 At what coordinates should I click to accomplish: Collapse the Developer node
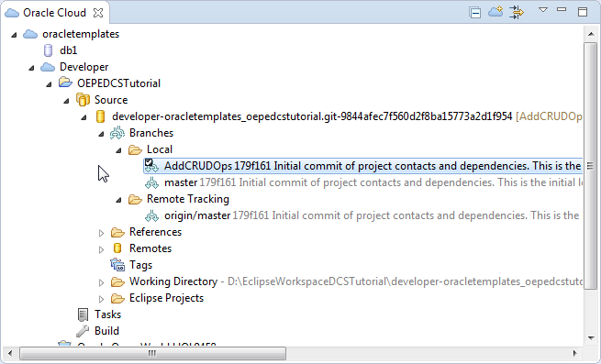click(31, 68)
